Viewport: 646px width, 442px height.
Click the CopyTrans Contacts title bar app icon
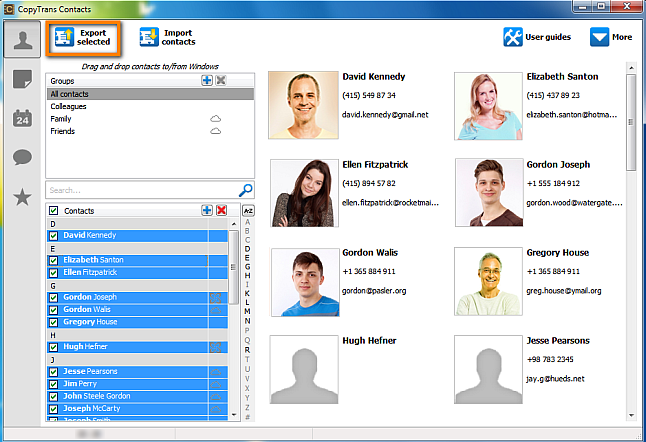[8, 9]
